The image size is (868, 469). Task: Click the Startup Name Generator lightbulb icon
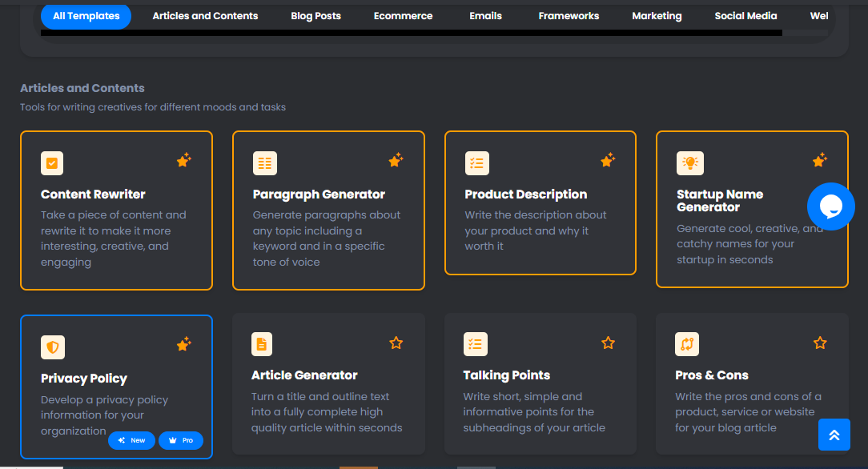689,163
